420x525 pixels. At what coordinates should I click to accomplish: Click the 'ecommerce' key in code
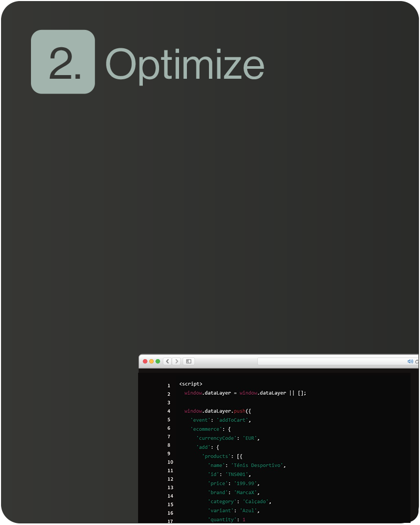[207, 429]
